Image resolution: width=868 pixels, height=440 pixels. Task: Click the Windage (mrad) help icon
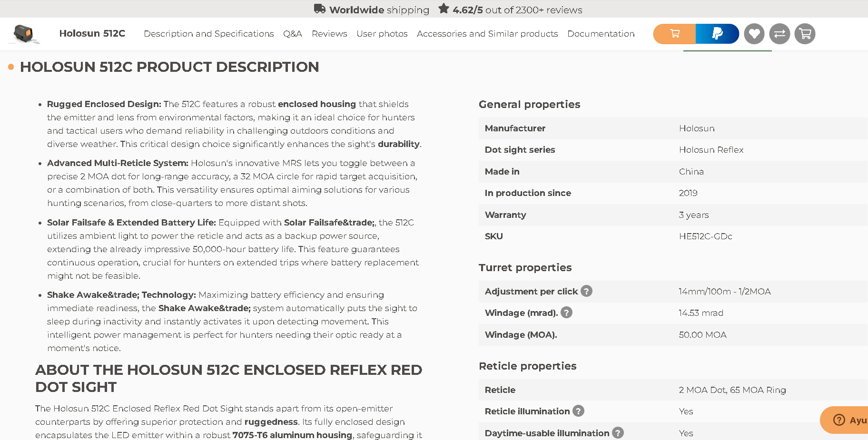566,313
